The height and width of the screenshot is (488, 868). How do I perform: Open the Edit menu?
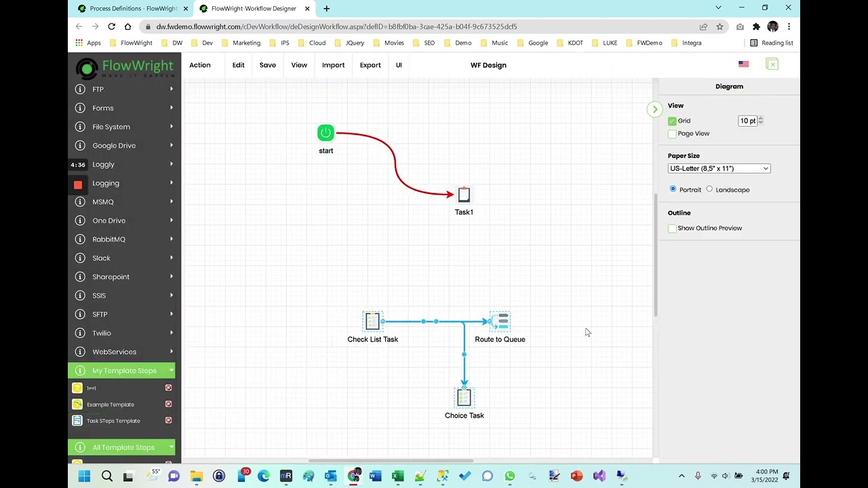tap(238, 65)
